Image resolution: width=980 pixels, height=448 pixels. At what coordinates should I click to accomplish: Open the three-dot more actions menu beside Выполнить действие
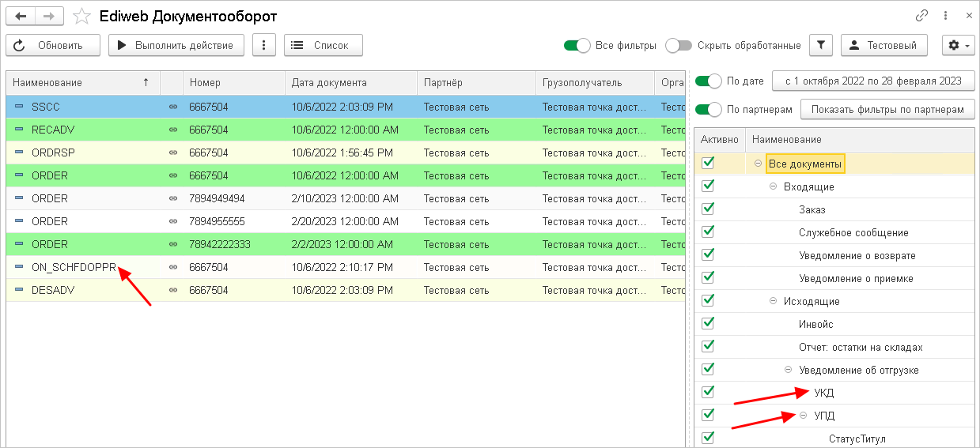pos(263,46)
